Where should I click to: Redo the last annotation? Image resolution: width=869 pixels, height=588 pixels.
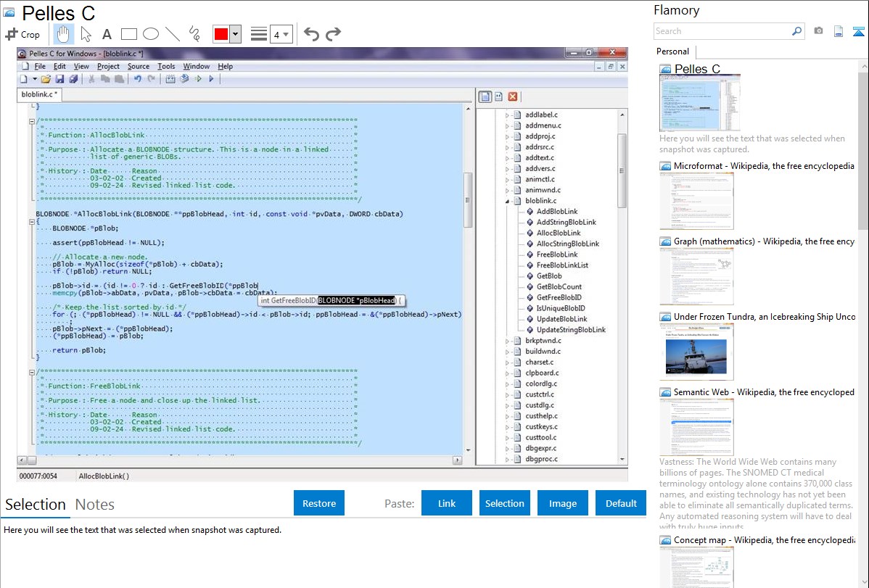(334, 34)
